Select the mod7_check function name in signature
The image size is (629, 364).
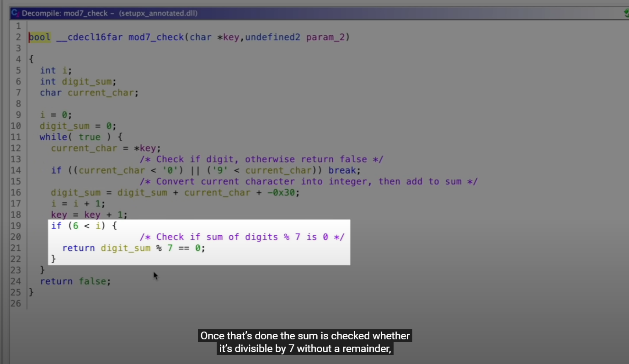coord(156,37)
